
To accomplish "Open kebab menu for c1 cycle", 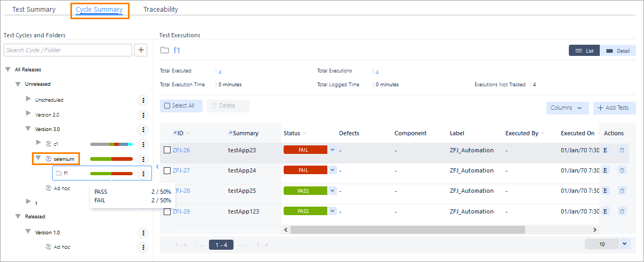I will click(x=142, y=144).
